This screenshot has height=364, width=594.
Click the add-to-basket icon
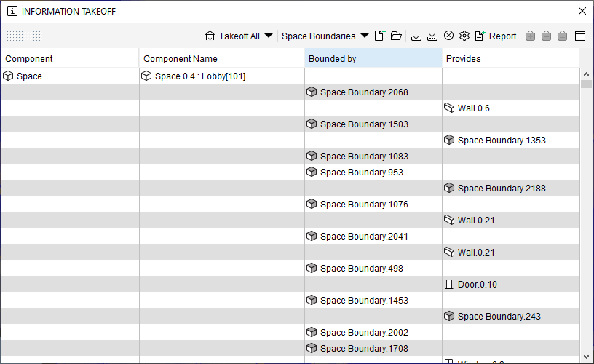[531, 36]
